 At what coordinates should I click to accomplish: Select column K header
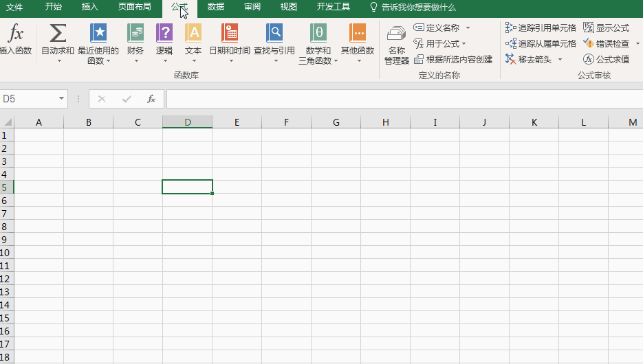[534, 122]
